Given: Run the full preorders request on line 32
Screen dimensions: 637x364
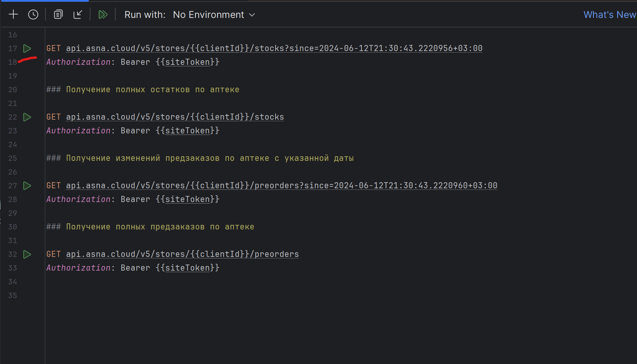Looking at the screenshot, I should [27, 254].
